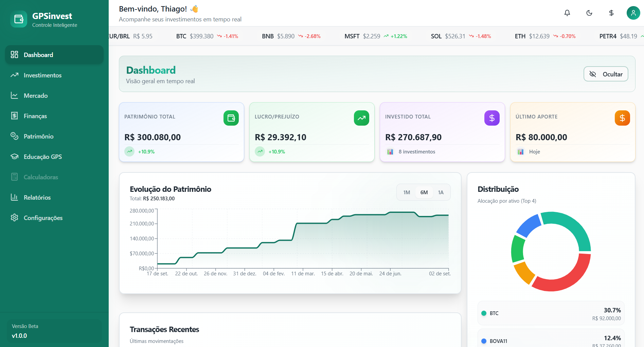Screen dimensions: 644x347
Task: Click the SOL ticker entry
Action: [461, 36]
